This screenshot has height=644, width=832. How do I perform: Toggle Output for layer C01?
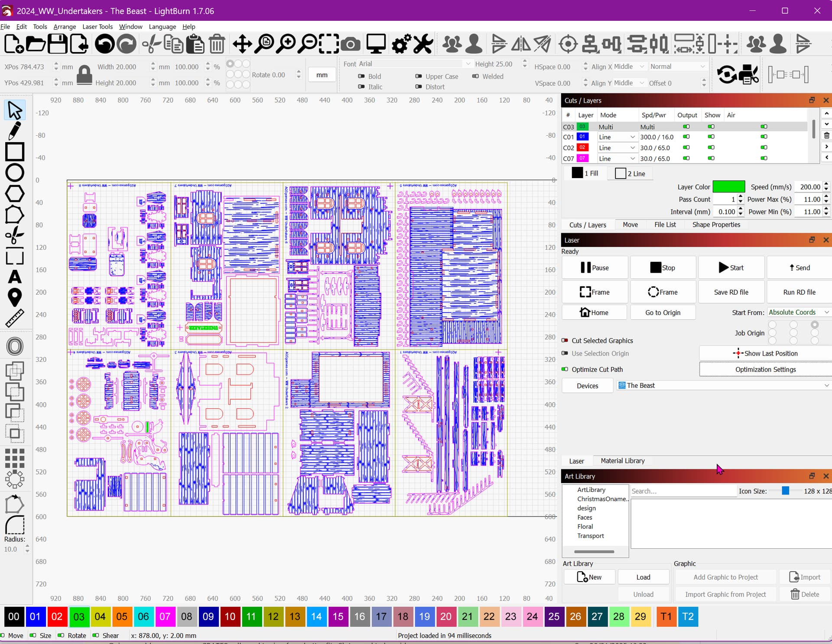pyautogui.click(x=686, y=137)
